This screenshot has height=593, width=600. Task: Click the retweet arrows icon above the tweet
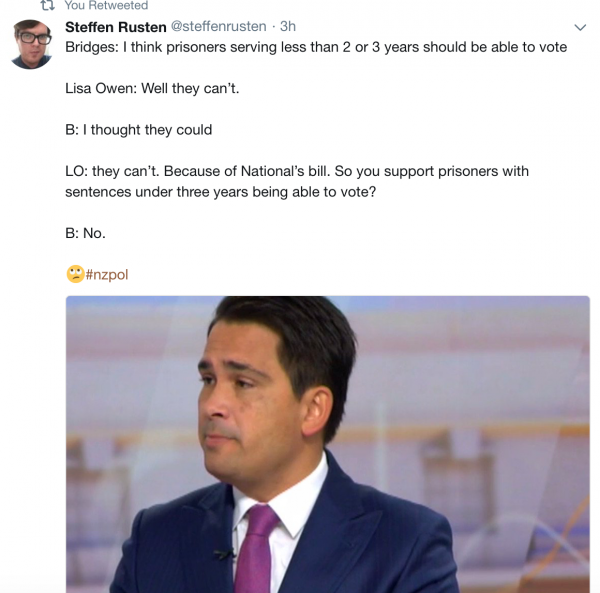[x=47, y=5]
